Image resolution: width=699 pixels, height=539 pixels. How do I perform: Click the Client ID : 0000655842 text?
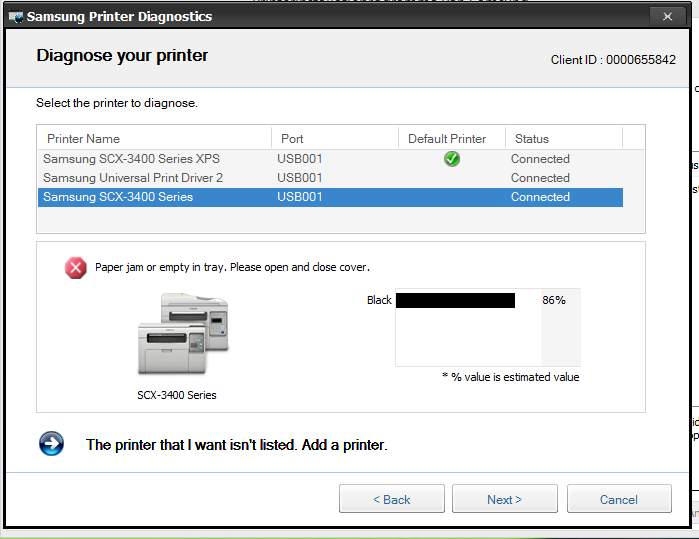pos(613,60)
